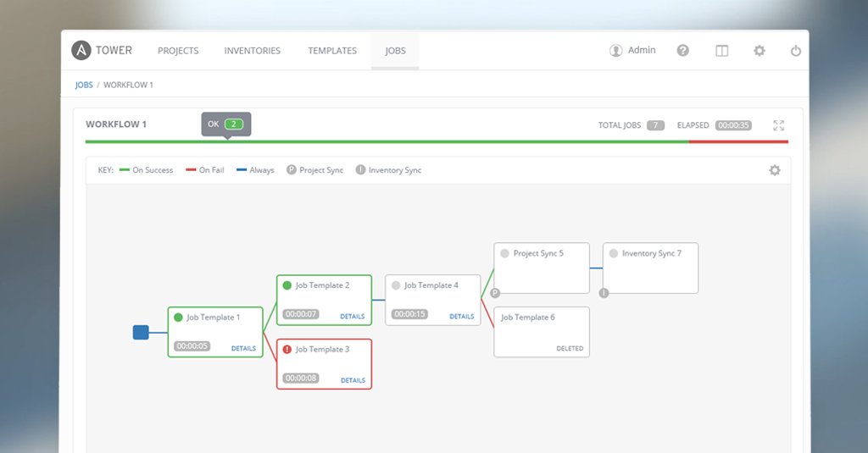Viewport: 868px width, 453px height.
Task: Open workflow diagram settings gear
Action: click(x=775, y=170)
